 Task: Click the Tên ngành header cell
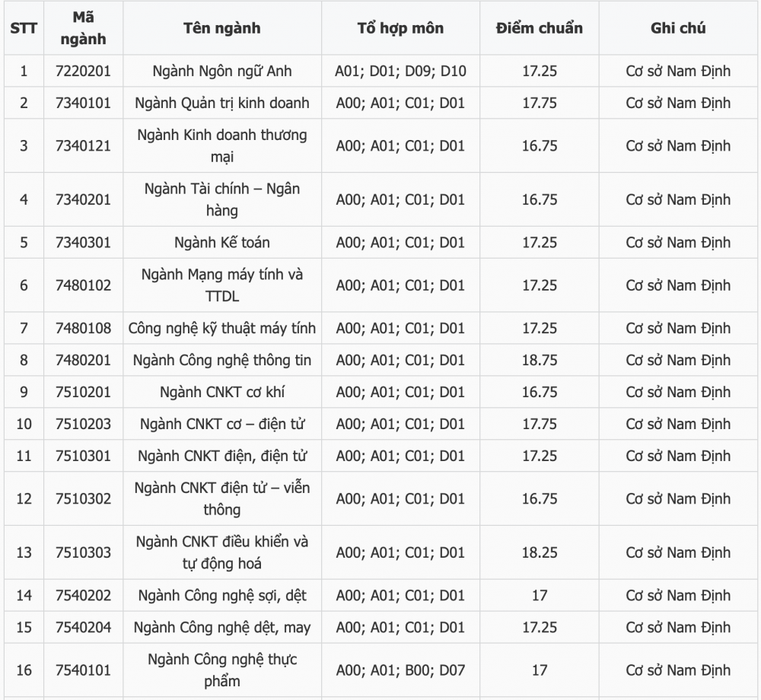(221, 28)
